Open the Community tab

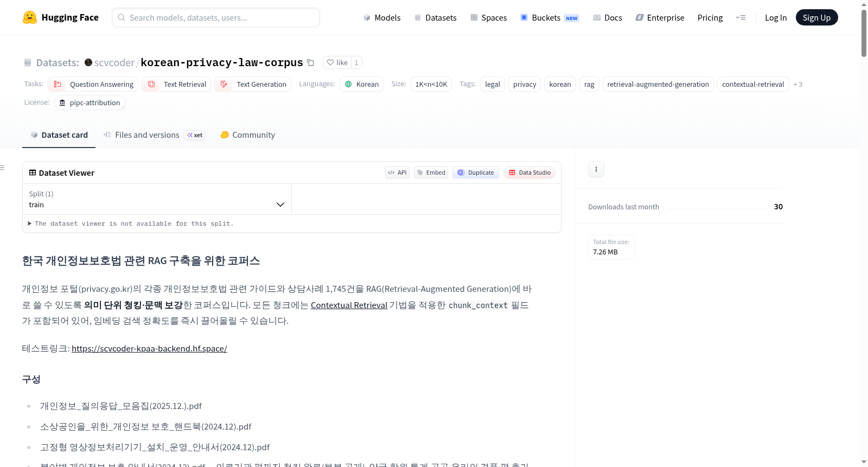coord(248,135)
